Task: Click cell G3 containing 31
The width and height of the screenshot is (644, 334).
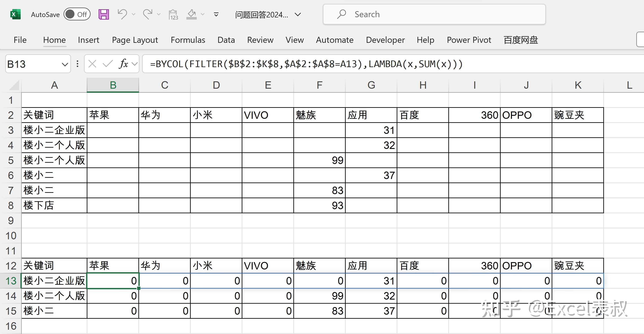Action: pyautogui.click(x=371, y=130)
